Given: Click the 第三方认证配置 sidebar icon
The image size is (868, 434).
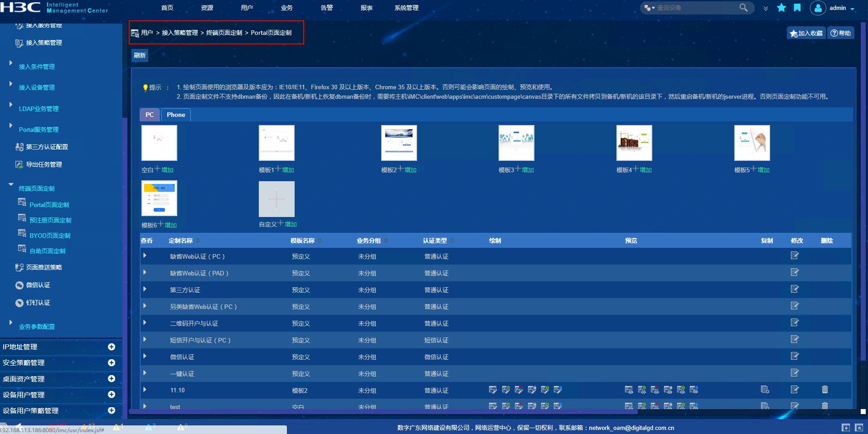Looking at the screenshot, I should 19,147.
